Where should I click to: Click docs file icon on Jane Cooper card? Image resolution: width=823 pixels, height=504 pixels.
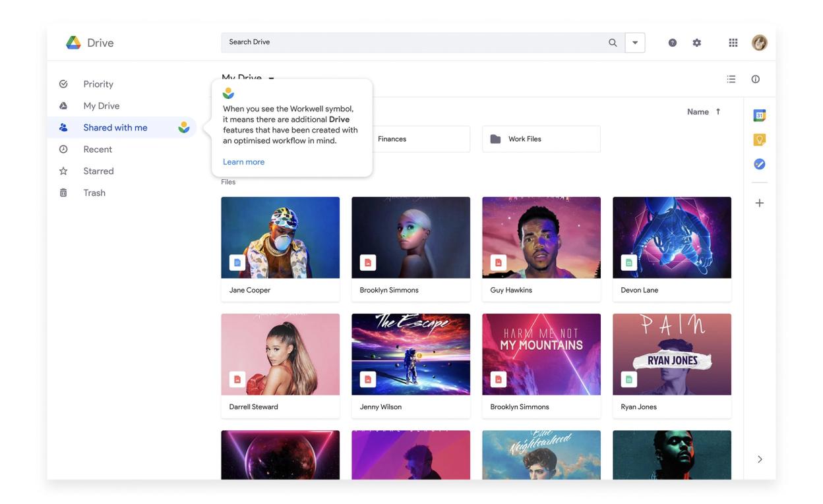[237, 262]
